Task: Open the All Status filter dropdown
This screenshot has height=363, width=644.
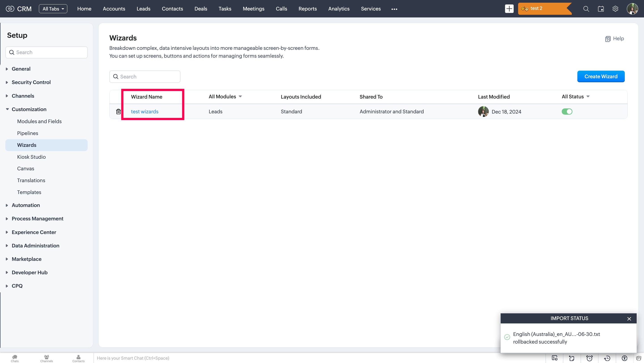Action: pos(575,97)
